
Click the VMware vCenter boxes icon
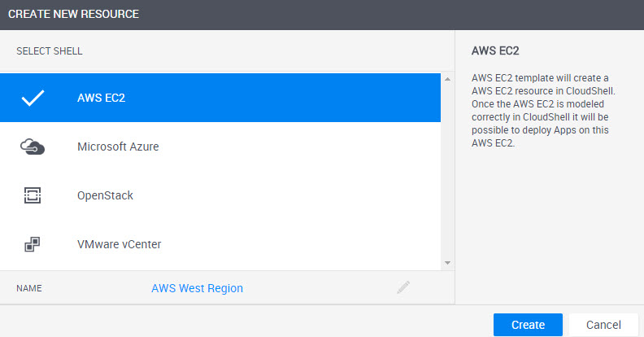[33, 244]
